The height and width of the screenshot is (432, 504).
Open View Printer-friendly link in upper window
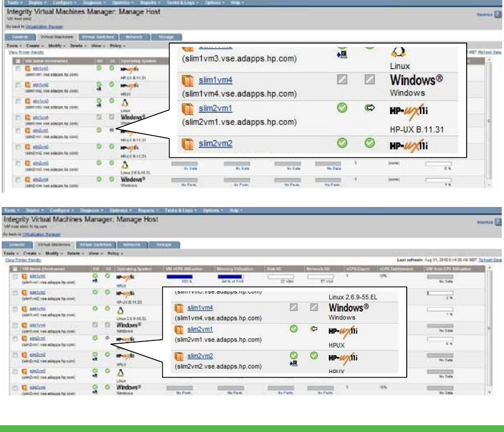[26, 52]
